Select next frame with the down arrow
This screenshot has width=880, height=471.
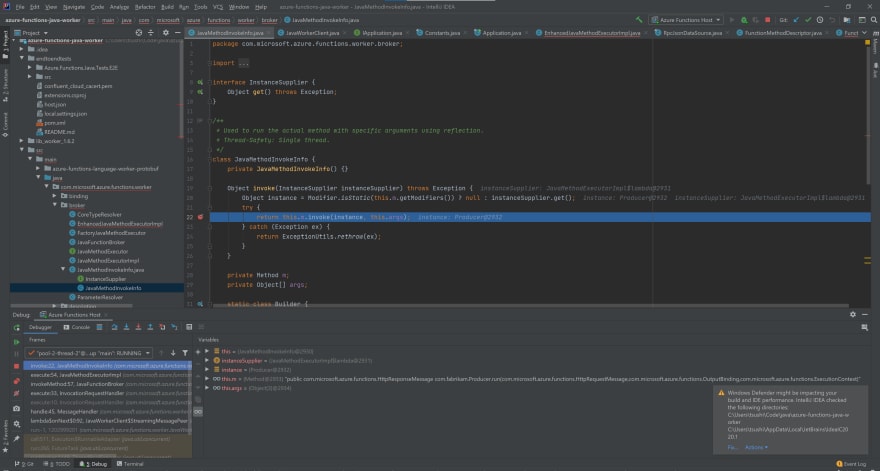(173, 353)
